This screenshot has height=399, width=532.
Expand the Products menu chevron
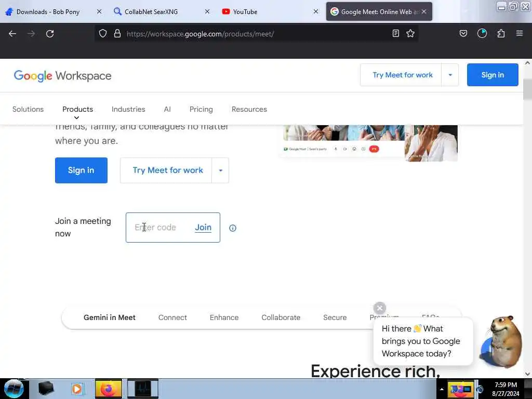pyautogui.click(x=77, y=118)
